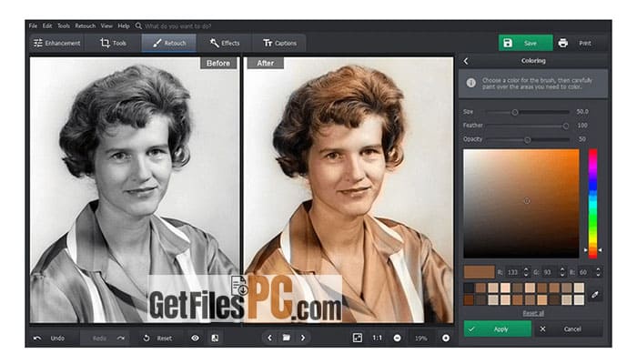Go to the next photo

303,338
